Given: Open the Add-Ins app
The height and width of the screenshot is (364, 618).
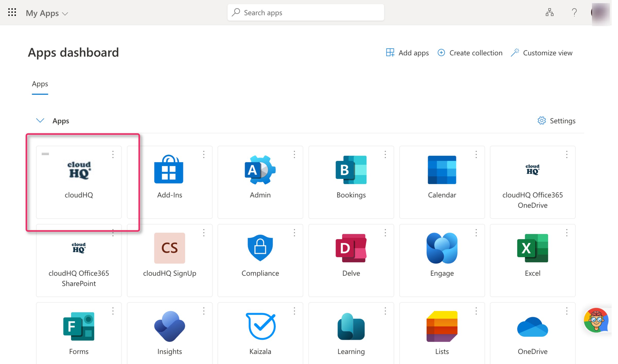Looking at the screenshot, I should (170, 182).
